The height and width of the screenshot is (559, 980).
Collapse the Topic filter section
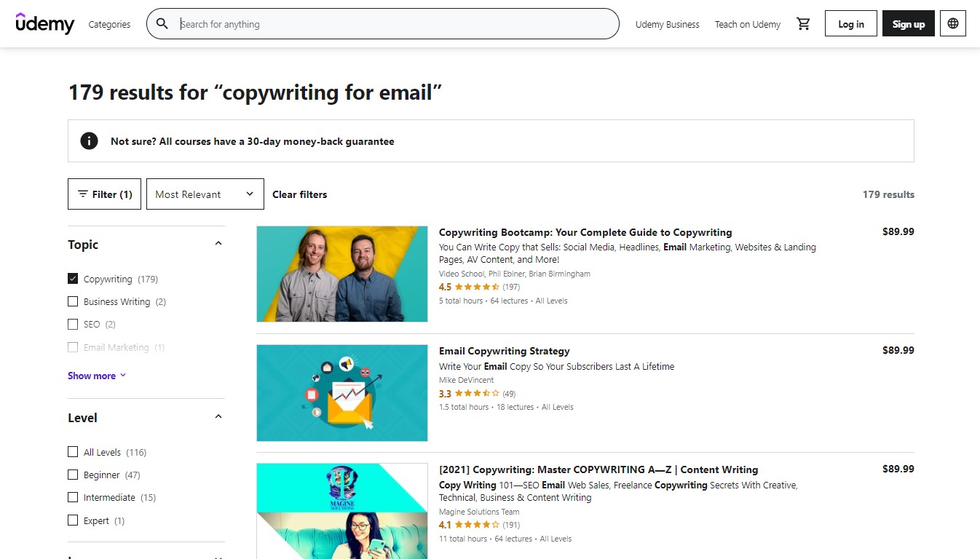point(218,245)
